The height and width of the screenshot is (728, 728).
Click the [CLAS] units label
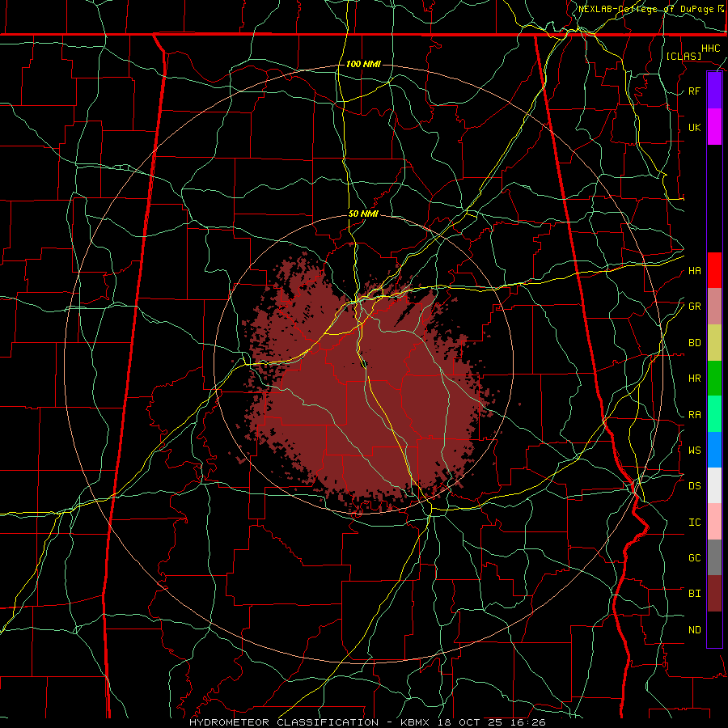684,56
